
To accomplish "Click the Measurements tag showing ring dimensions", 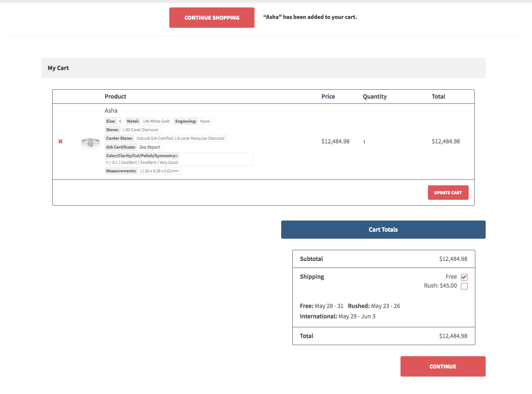I will pos(159,171).
